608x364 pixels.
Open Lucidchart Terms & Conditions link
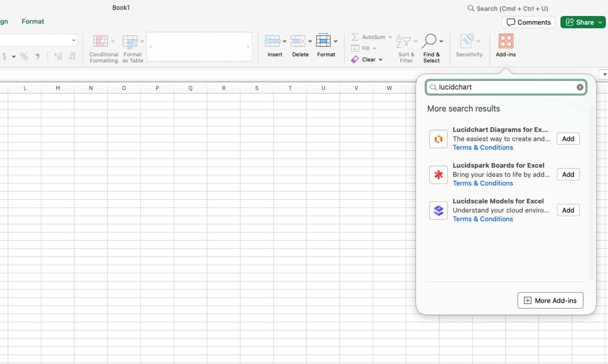pyautogui.click(x=483, y=148)
